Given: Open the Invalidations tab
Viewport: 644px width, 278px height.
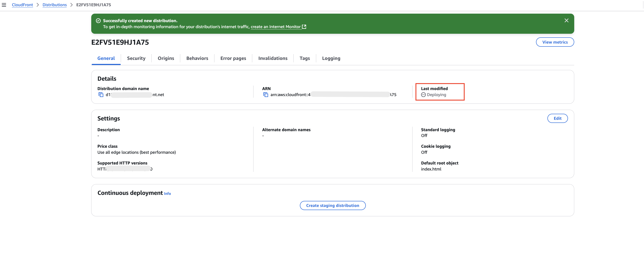Looking at the screenshot, I should [x=273, y=58].
